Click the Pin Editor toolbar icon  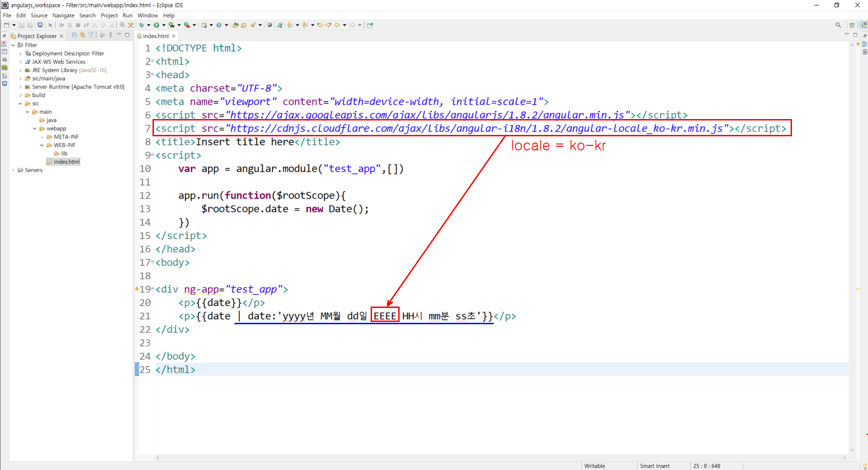[x=370, y=25]
